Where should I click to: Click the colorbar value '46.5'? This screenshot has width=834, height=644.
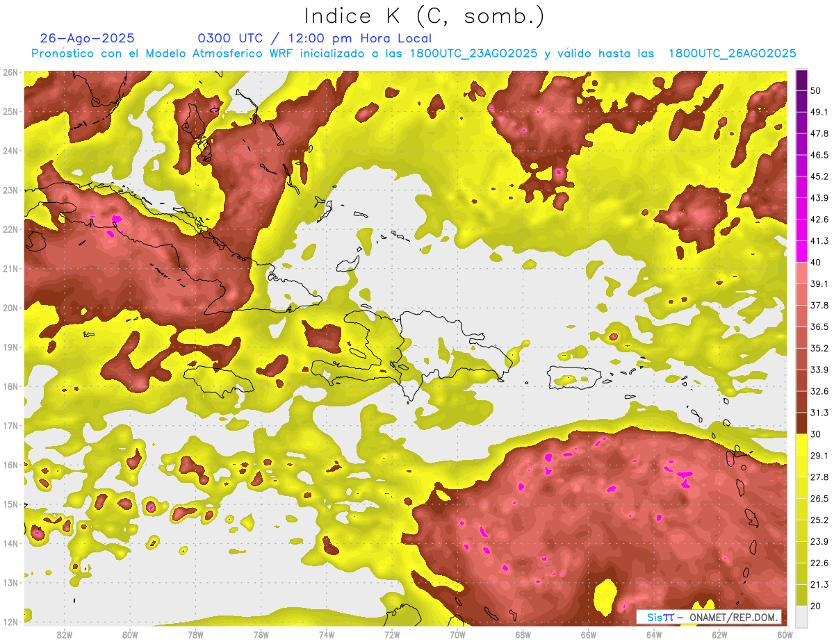point(819,154)
